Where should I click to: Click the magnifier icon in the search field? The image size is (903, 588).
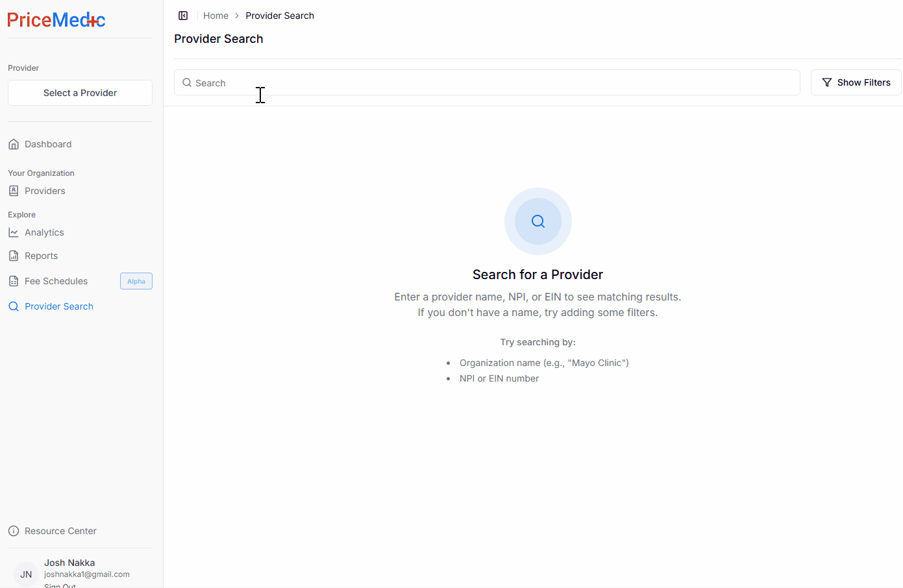click(187, 82)
